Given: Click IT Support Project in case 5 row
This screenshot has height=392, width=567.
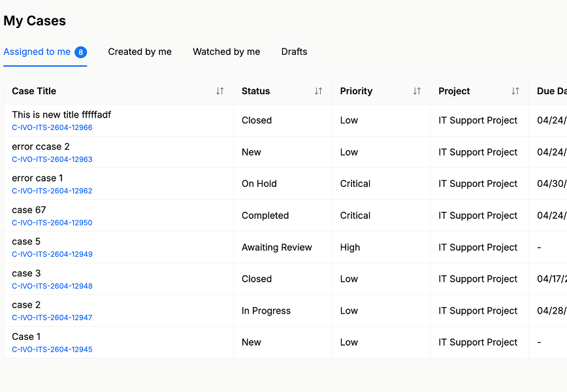Looking at the screenshot, I should (478, 248).
